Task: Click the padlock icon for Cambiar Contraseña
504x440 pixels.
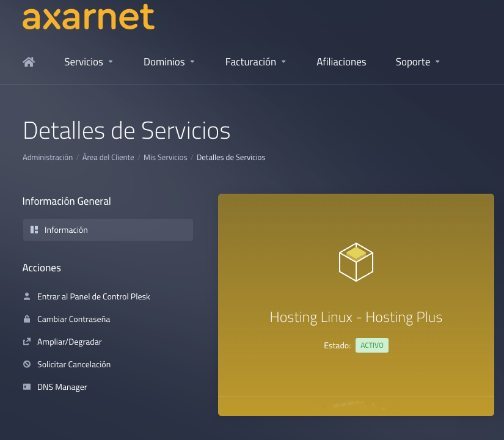Action: click(x=27, y=319)
